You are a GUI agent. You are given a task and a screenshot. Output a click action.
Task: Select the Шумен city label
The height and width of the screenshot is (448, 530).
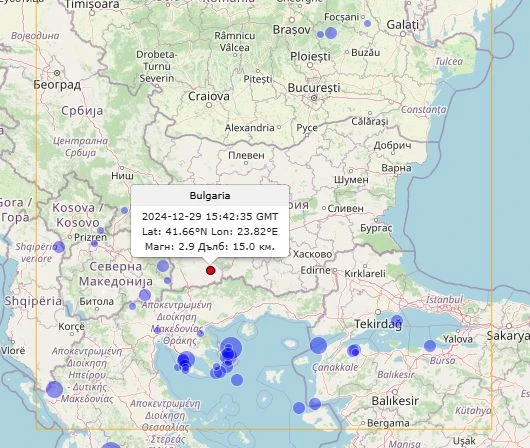click(351, 180)
